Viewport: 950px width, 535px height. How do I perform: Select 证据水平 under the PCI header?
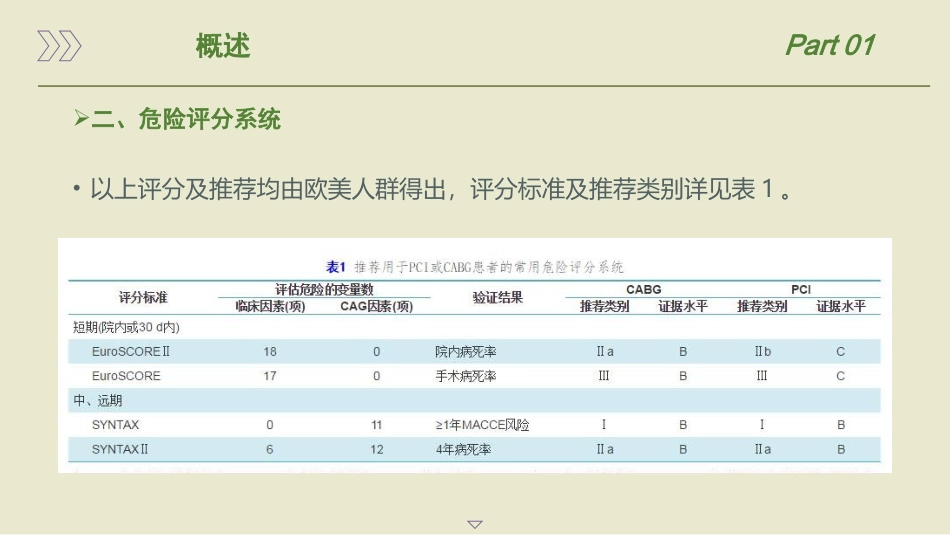[x=840, y=307]
